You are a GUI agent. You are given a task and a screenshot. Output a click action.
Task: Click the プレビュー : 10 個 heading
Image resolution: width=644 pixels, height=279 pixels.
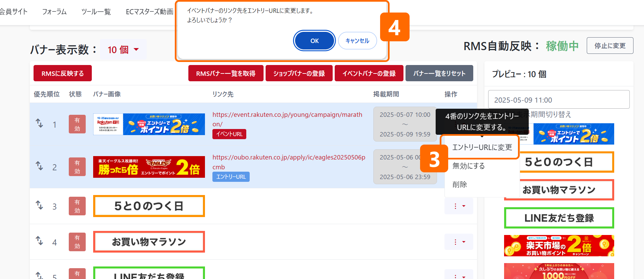(x=519, y=74)
